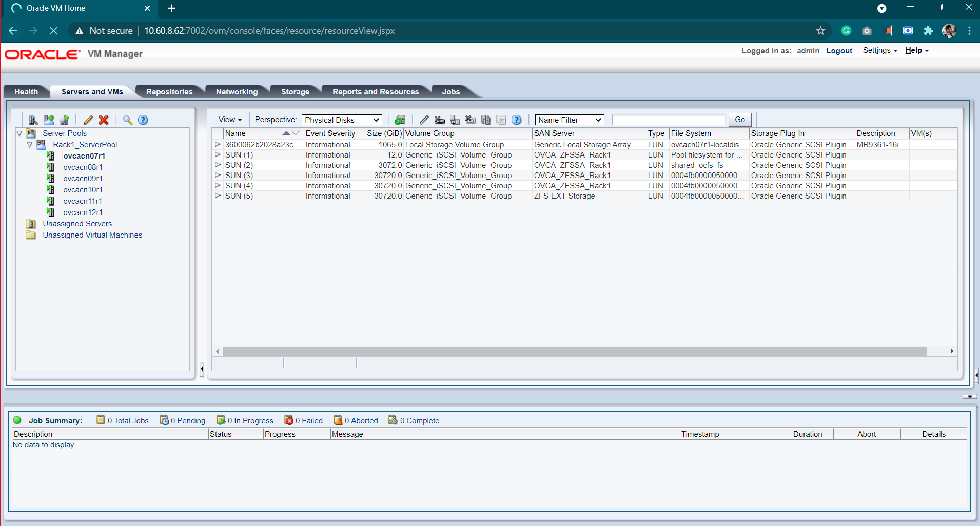Viewport: 980px width, 526px height.
Task: Select Unassigned Virtual Machines folder
Action: tap(92, 235)
